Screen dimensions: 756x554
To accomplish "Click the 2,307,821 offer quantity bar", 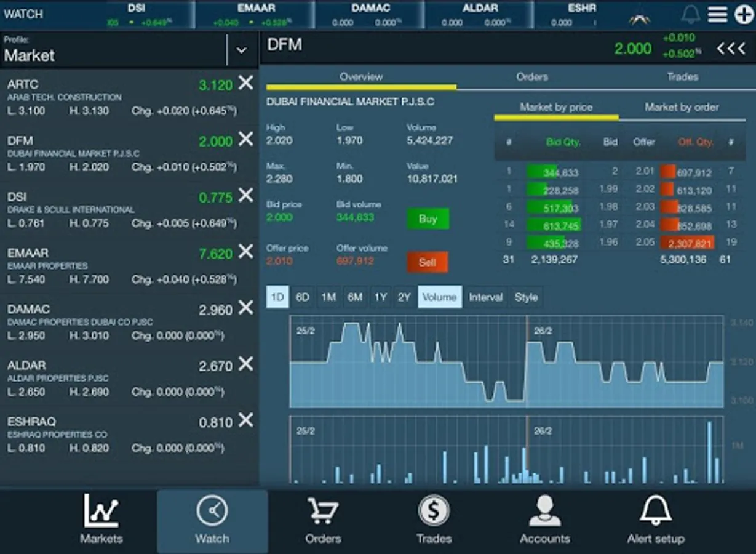I will click(687, 243).
